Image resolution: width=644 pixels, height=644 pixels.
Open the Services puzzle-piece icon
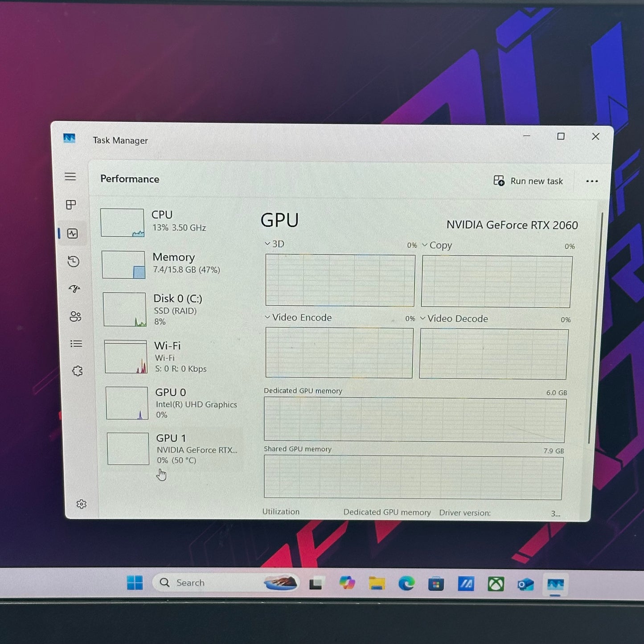click(x=78, y=371)
